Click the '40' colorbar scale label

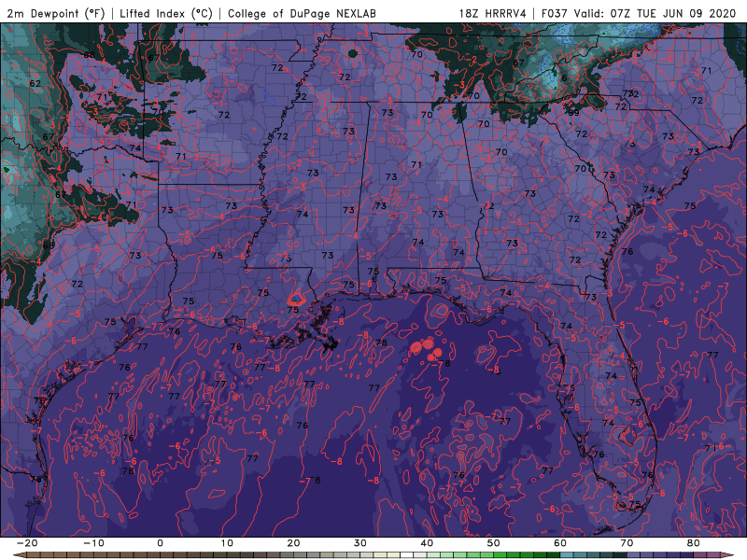pos(427,543)
